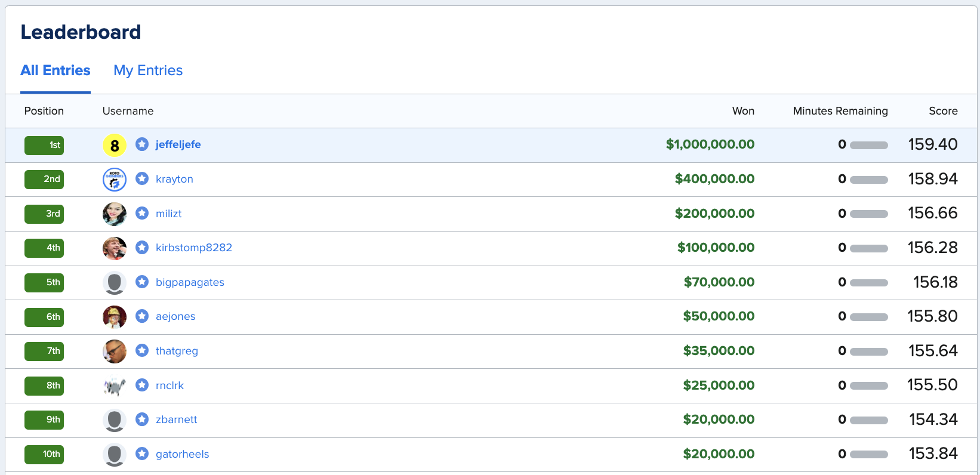Click thatgreg's avatar photo
Screen dimensions: 980x475
tap(115, 351)
